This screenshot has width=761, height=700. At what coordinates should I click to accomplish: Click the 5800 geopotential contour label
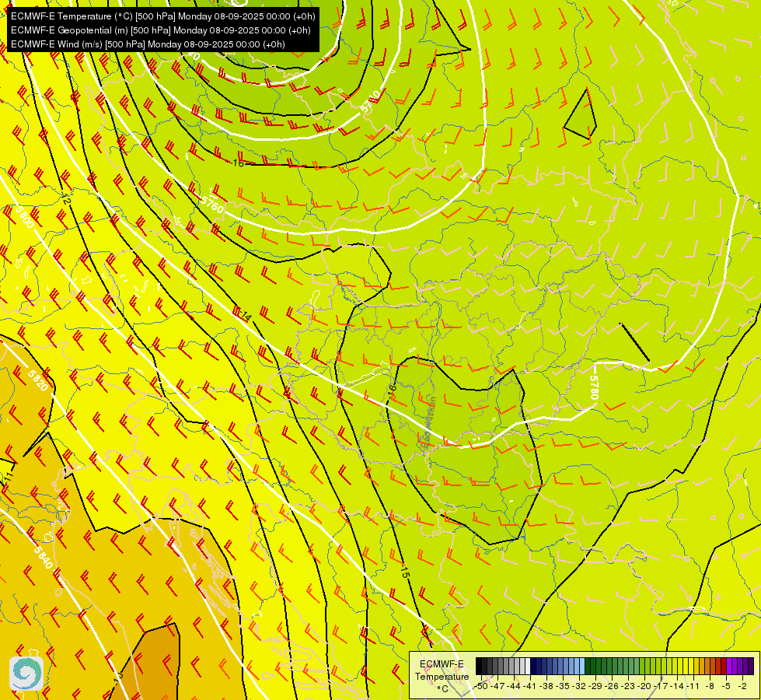pos(25,217)
